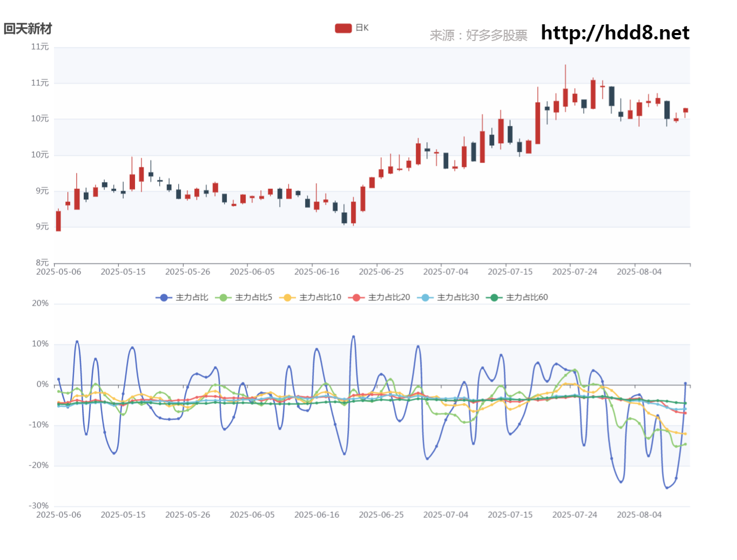Hide the 主力占比5 green series legend
737x560 pixels.
pyautogui.click(x=244, y=298)
